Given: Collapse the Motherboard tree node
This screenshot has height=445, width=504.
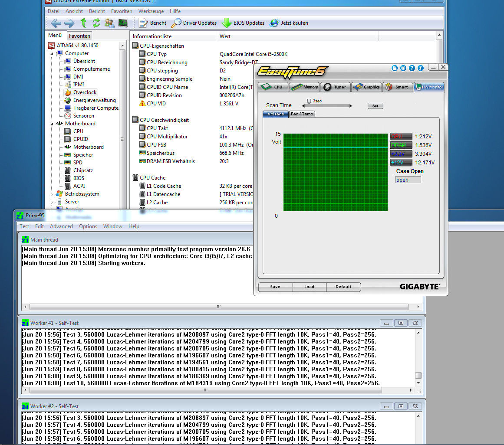Looking at the screenshot, I should click(52, 124).
